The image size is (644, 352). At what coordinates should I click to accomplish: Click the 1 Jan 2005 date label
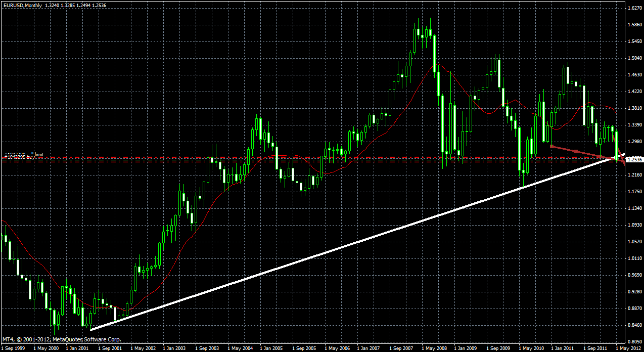pos(271,348)
